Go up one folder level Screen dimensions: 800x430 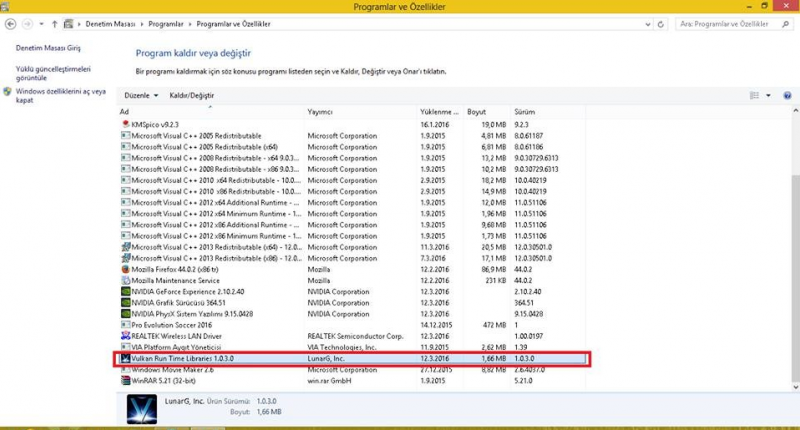pos(55,24)
